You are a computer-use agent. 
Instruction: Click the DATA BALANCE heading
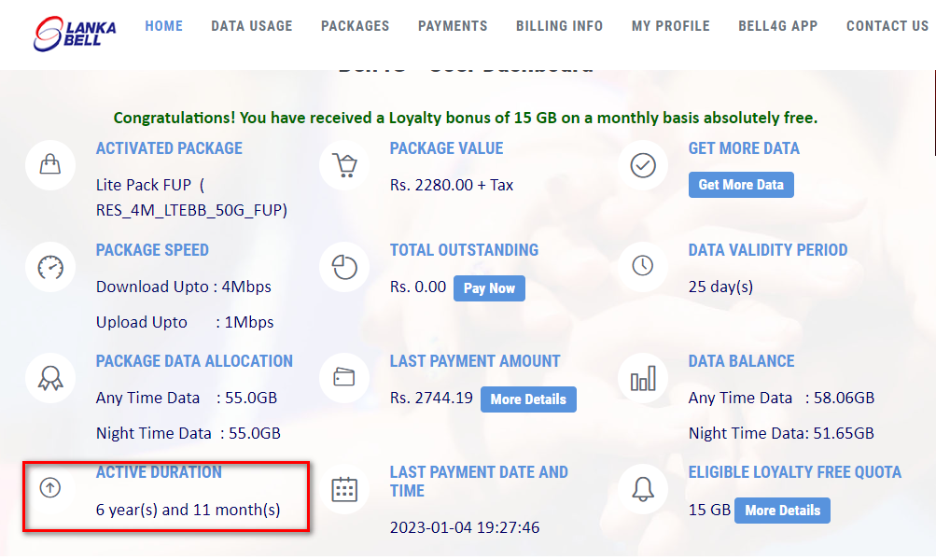click(741, 361)
